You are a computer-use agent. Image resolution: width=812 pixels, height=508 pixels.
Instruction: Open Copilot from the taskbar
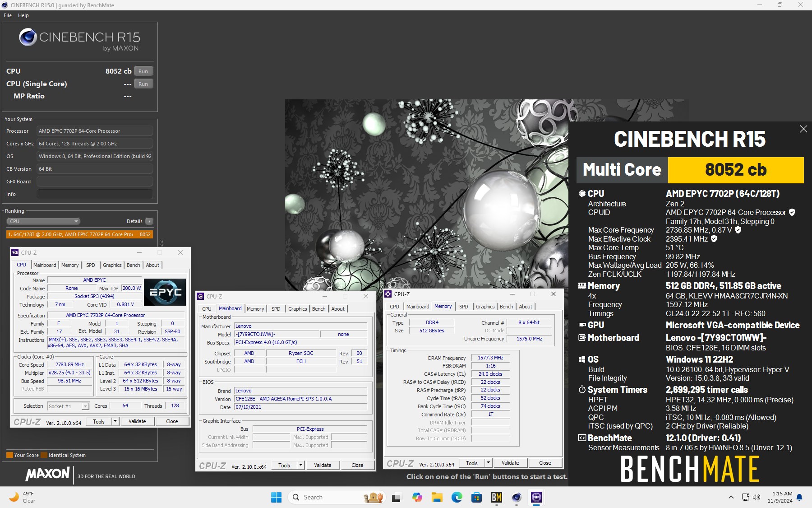(x=417, y=497)
